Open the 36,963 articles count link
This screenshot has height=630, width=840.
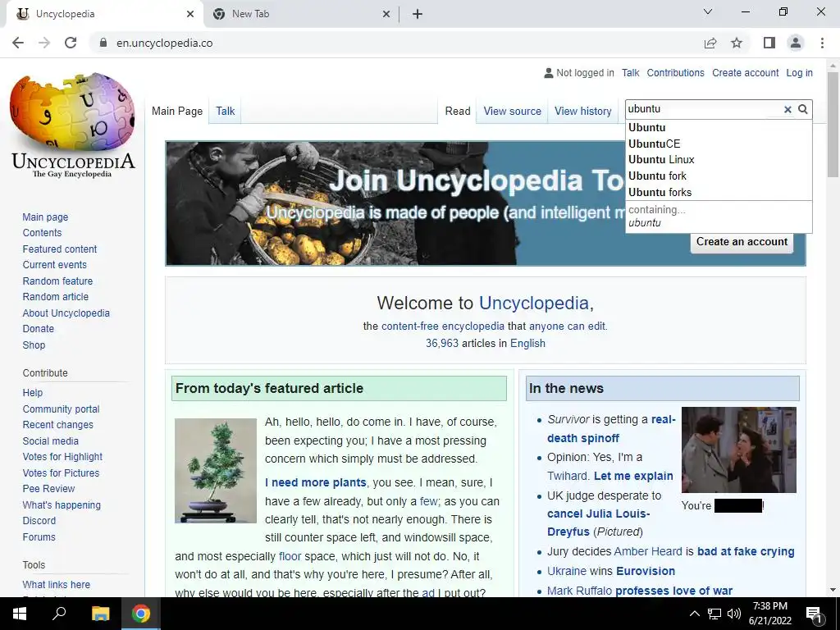click(x=442, y=344)
